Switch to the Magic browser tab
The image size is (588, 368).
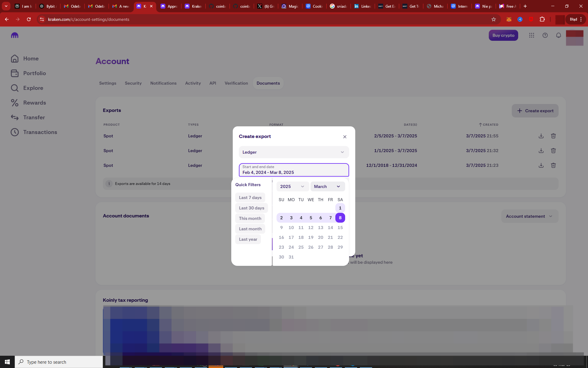click(290, 6)
